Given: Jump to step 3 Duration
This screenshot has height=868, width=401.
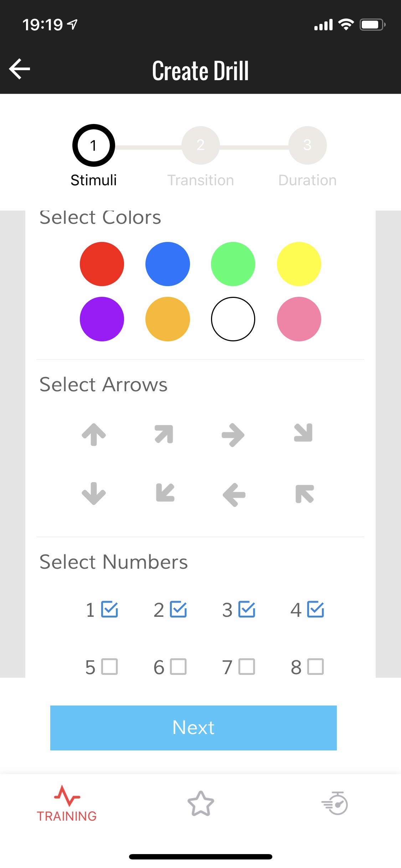Looking at the screenshot, I should pyautogui.click(x=307, y=145).
